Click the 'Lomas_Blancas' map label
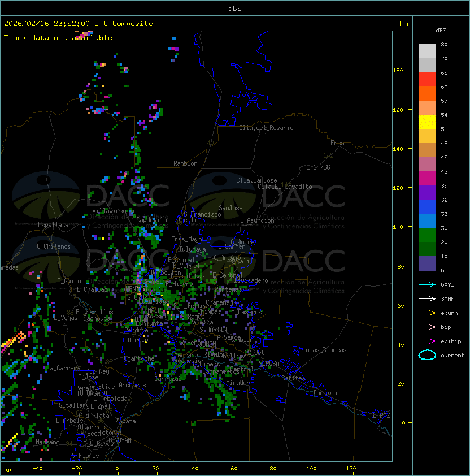 point(324,350)
